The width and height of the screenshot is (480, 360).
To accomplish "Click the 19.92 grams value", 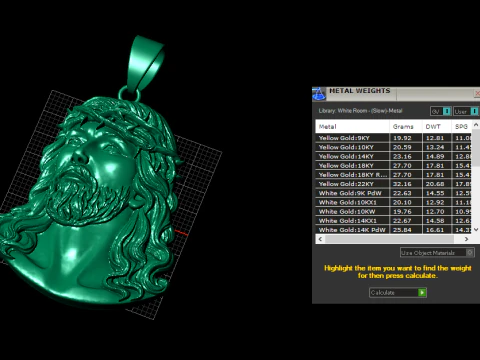I will (402, 138).
